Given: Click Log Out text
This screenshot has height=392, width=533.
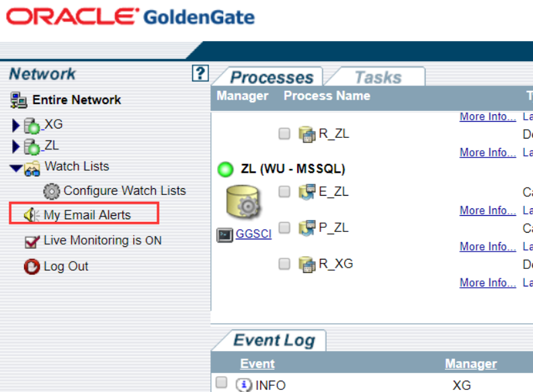Looking at the screenshot, I should click(66, 266).
